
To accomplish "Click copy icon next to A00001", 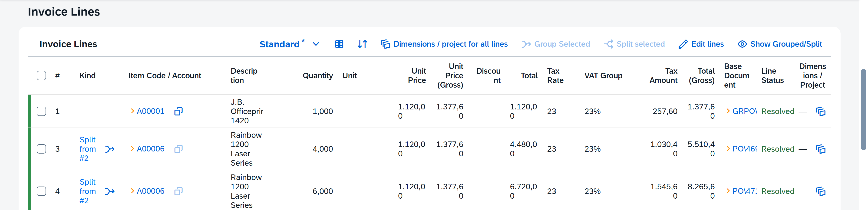I will 178,111.
